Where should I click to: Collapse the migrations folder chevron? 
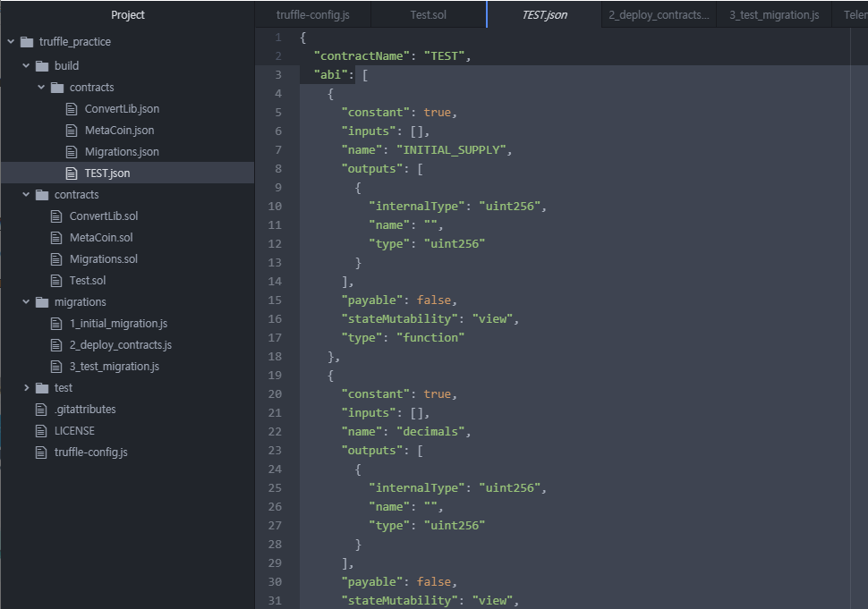[26, 301]
